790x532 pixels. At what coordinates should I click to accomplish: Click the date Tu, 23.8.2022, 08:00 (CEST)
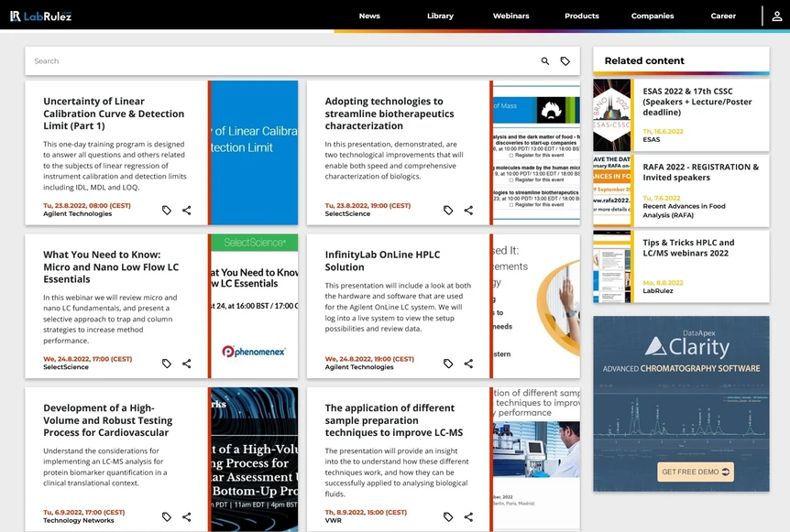point(87,205)
